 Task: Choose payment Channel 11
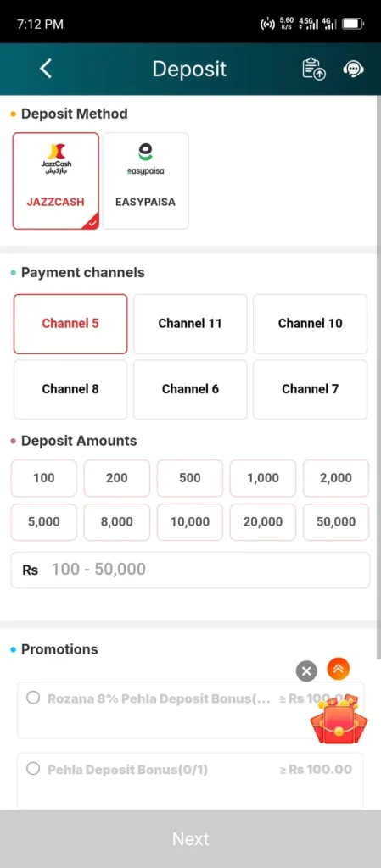pyautogui.click(x=190, y=324)
